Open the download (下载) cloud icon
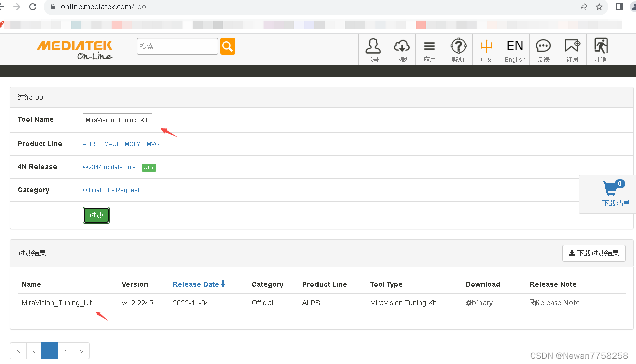Screen dimensions: 636x364 click(401, 50)
